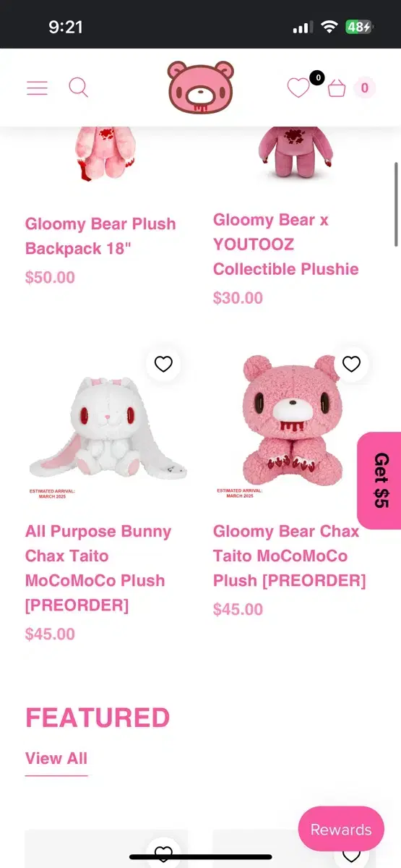The width and height of the screenshot is (401, 868).
Task: Tap the pink cart count badge
Action: (365, 88)
